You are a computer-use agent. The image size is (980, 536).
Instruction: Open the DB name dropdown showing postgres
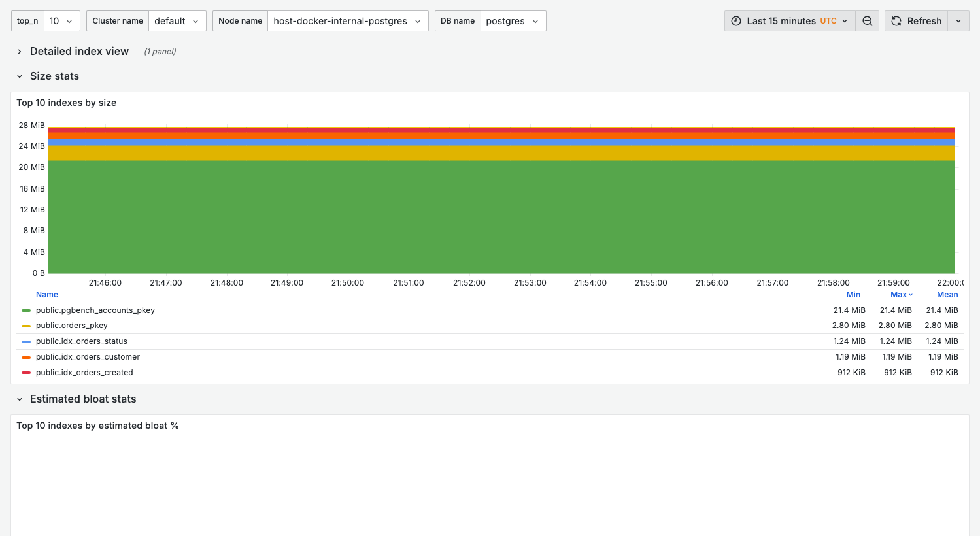pos(512,20)
